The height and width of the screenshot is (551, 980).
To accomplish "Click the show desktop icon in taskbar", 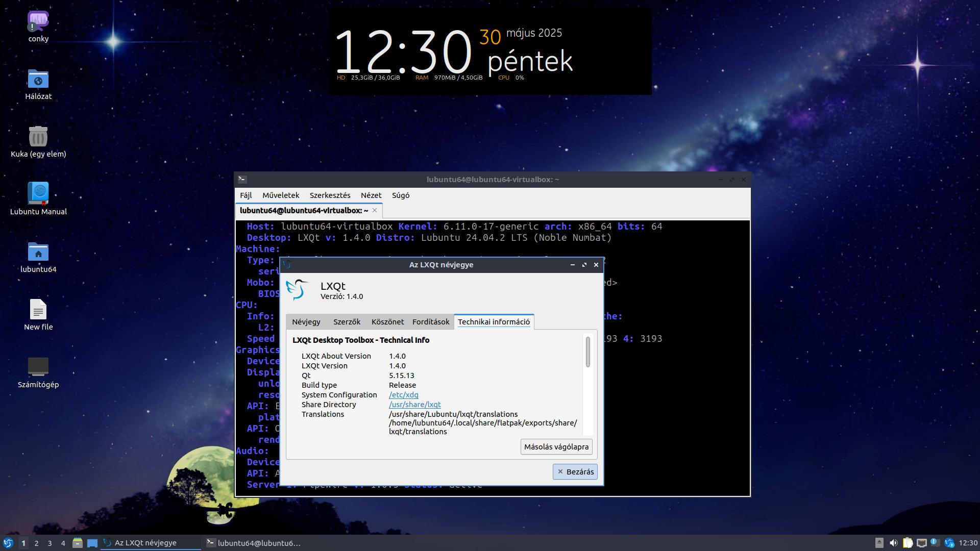I will 92,543.
